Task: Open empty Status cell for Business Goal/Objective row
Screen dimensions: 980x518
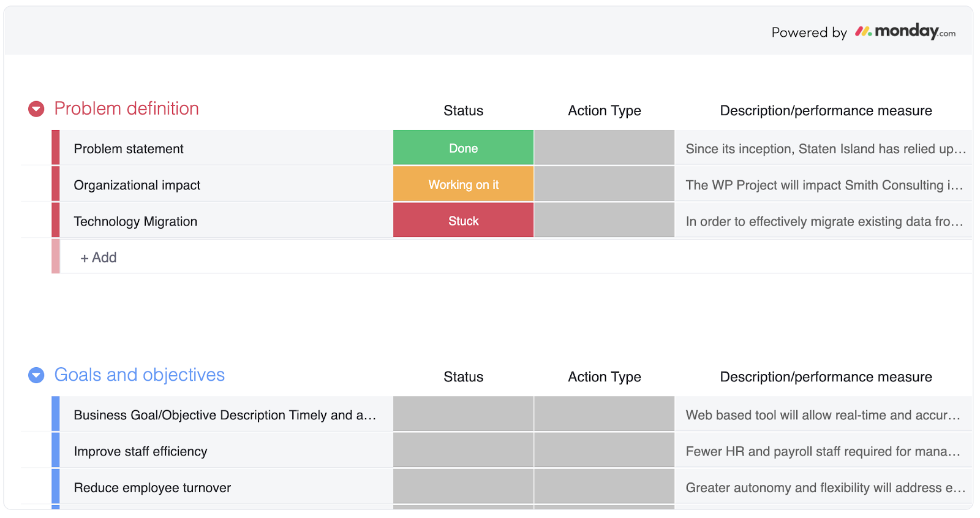Action: click(463, 414)
